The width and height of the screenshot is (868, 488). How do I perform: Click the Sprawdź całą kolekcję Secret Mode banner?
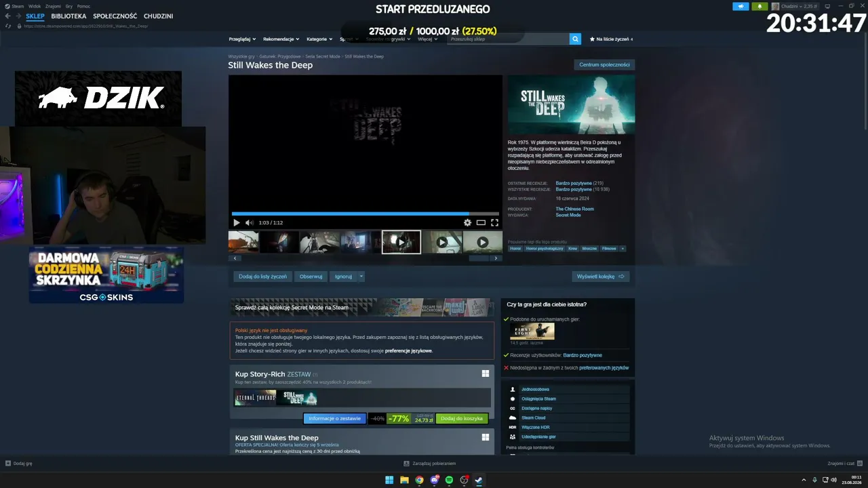(x=362, y=308)
